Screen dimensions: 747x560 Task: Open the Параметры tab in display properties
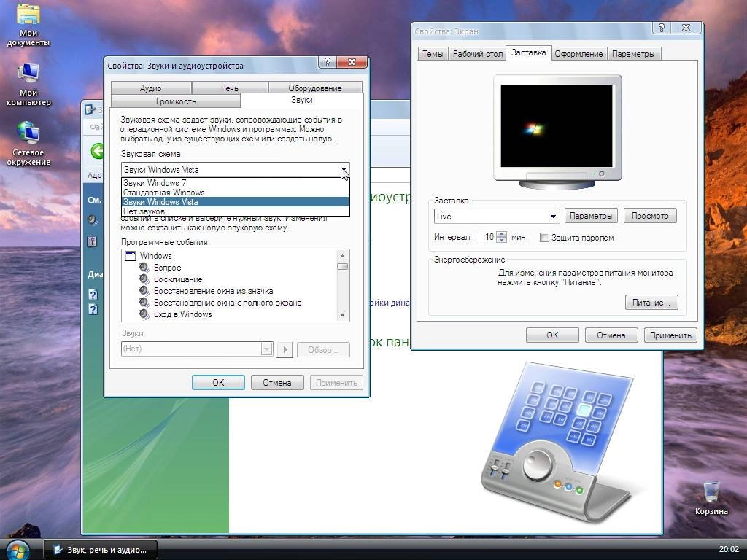coord(633,54)
